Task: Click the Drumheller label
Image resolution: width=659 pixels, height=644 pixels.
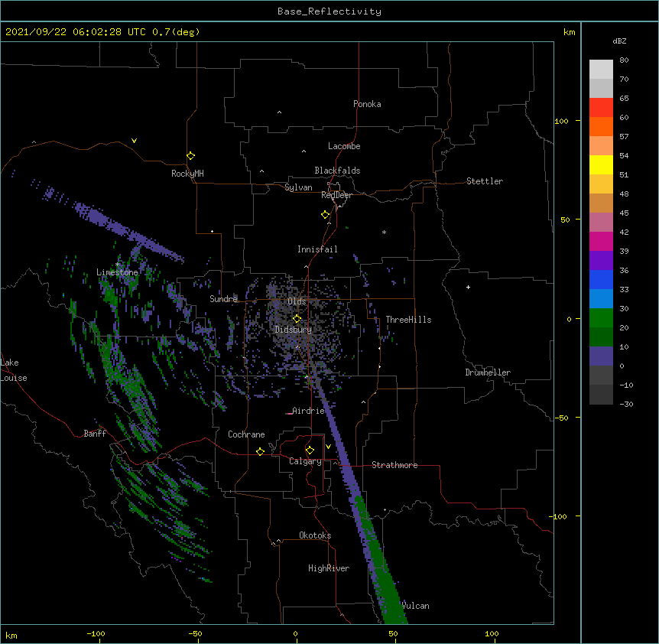Action: (488, 372)
